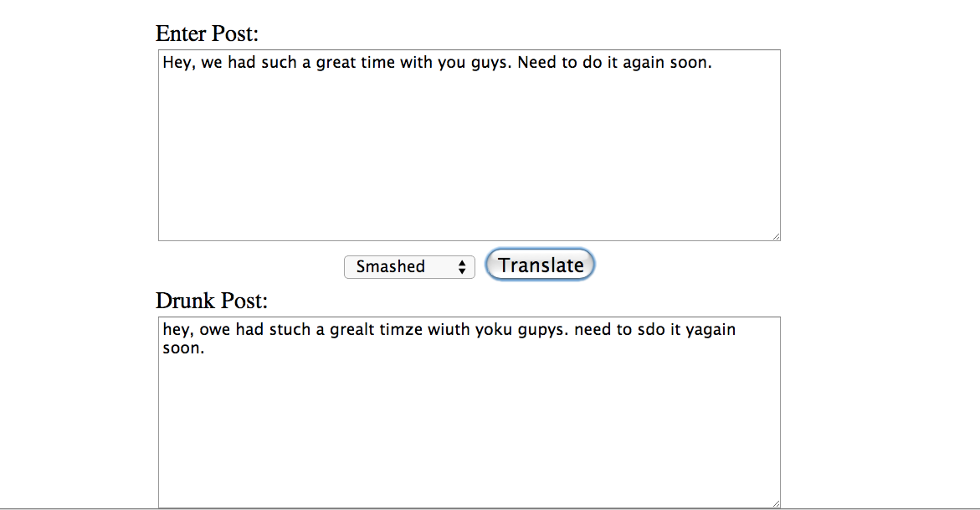Click the Drunk Post box resize handle
The height and width of the screenshot is (510, 980).
[776, 503]
